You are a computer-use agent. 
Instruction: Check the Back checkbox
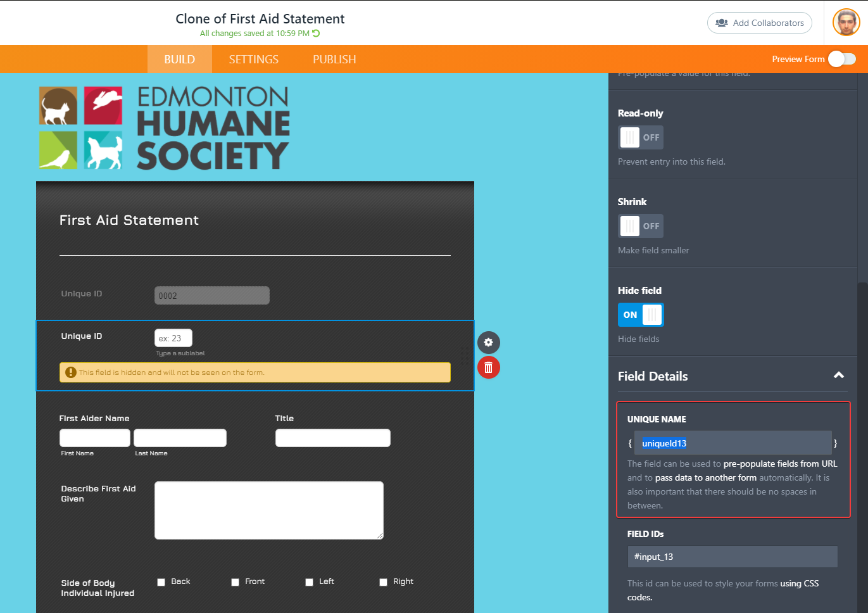click(x=161, y=582)
